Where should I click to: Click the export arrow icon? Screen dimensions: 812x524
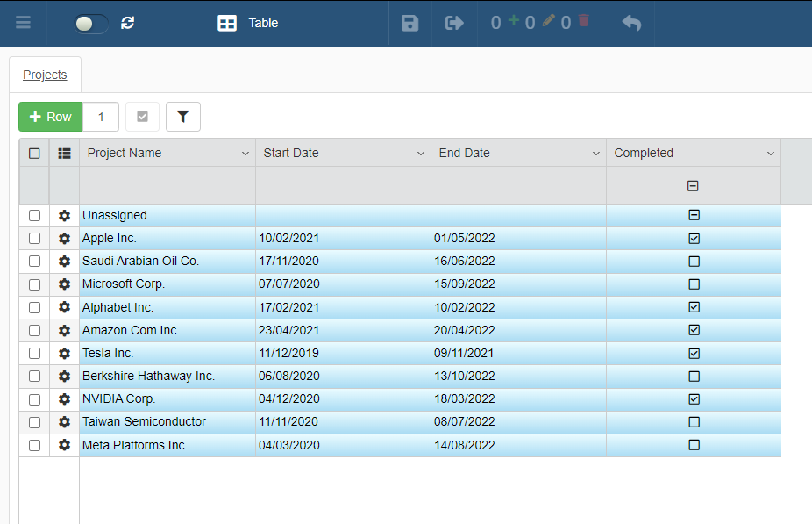pyautogui.click(x=454, y=23)
